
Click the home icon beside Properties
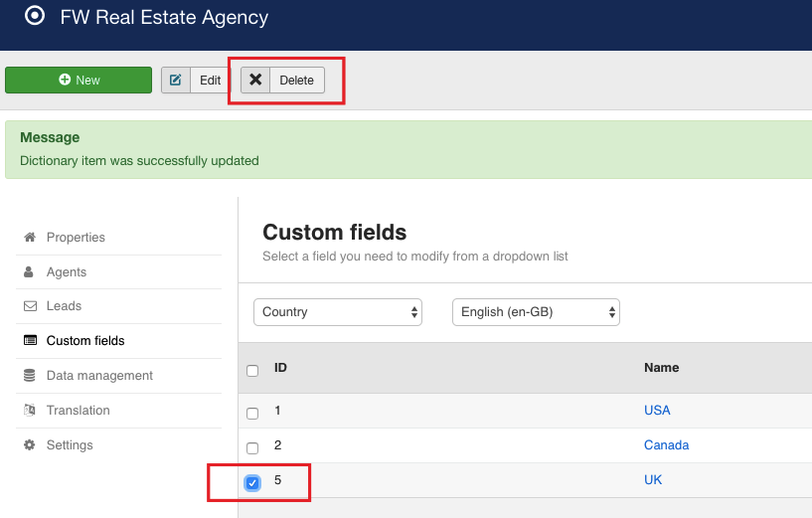tap(30, 238)
